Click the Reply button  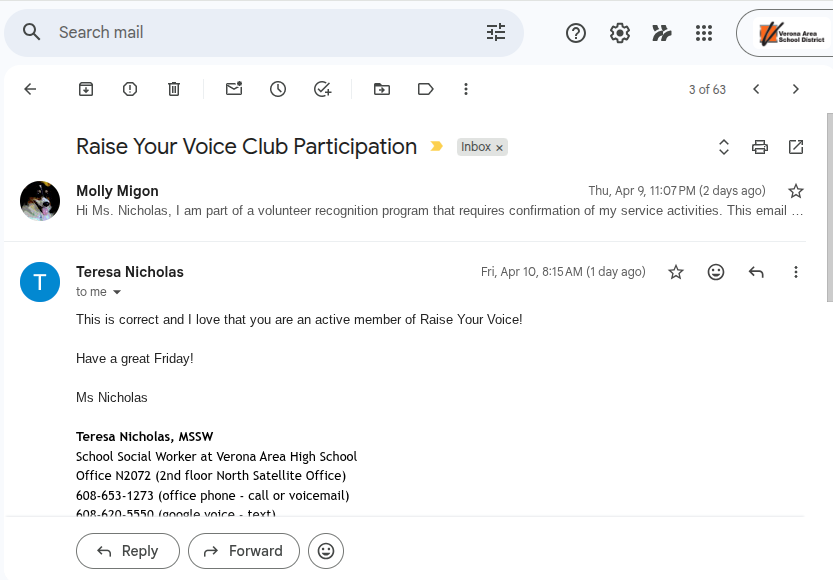pyautogui.click(x=128, y=551)
